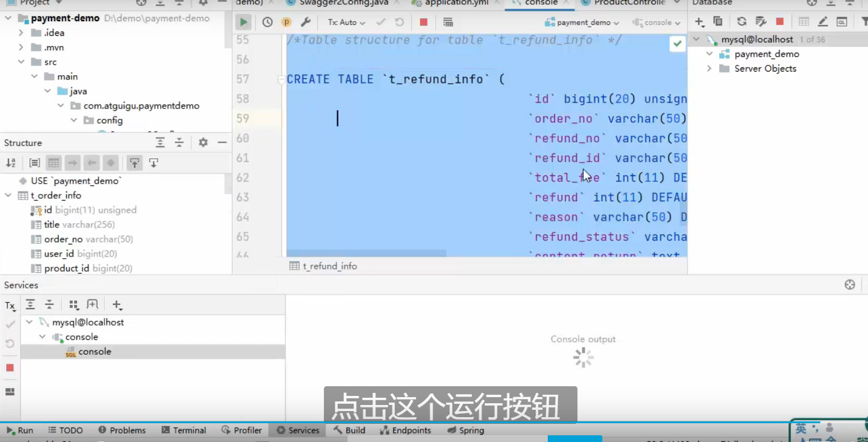Open the console session dropdown
The image size is (868, 442).
(657, 22)
